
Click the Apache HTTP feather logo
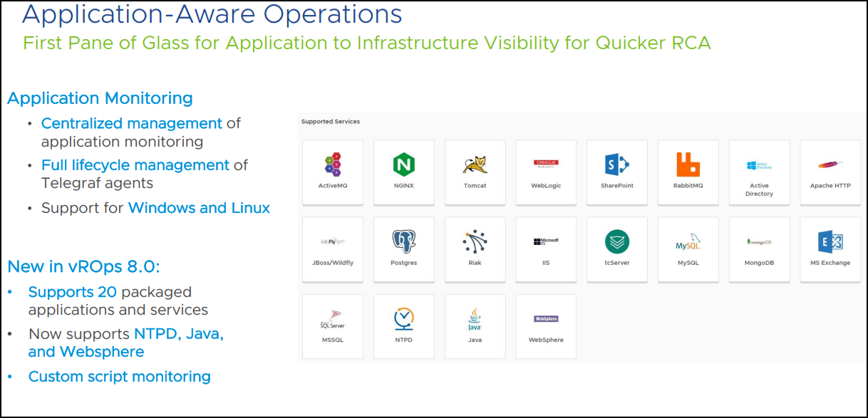[x=830, y=164]
